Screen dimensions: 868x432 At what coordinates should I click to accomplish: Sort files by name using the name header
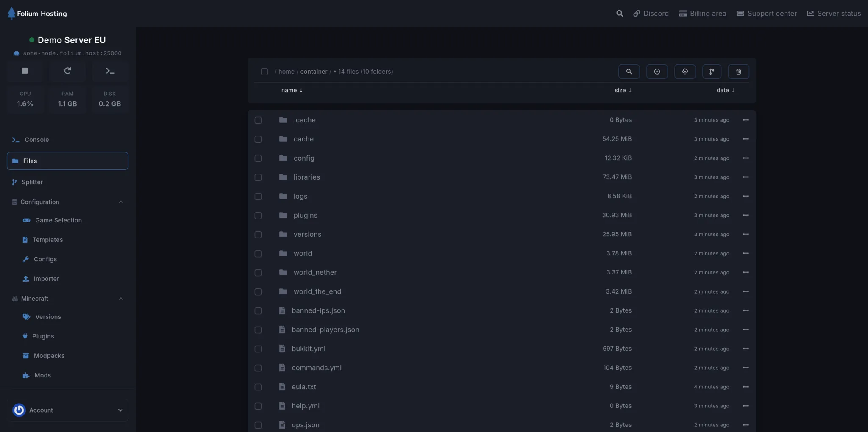[292, 90]
